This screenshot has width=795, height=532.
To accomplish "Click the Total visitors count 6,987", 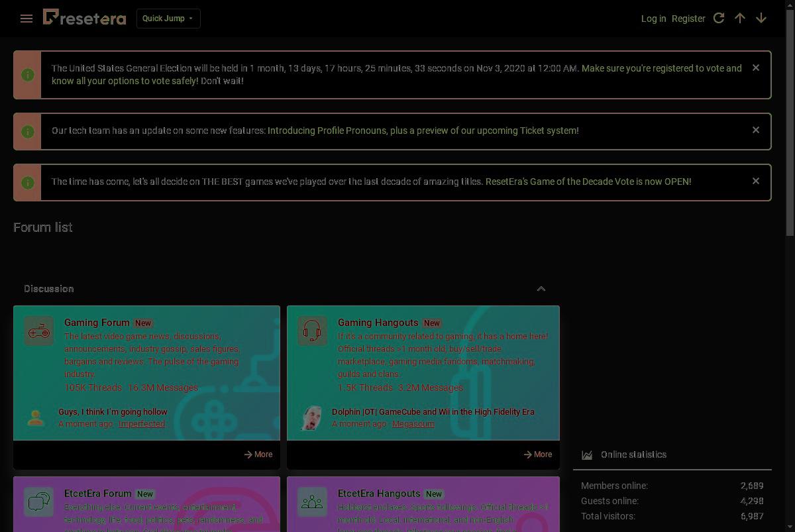I will [752, 516].
